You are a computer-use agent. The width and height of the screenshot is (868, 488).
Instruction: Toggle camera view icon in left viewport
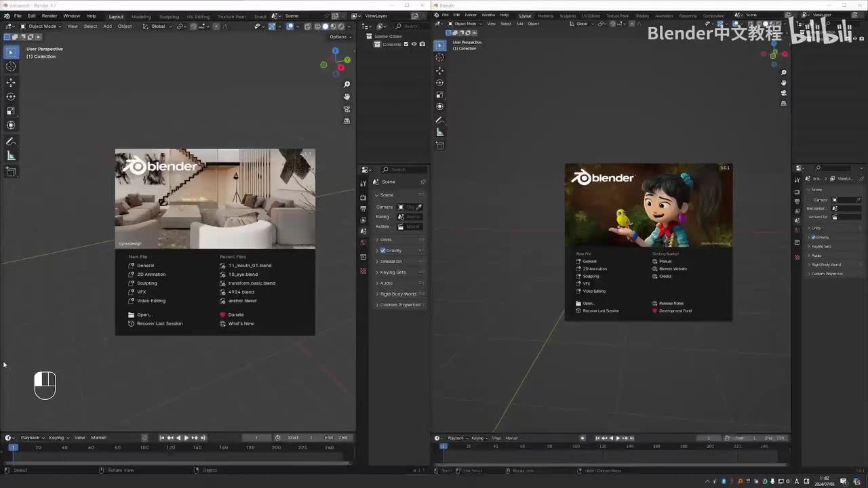(x=347, y=108)
